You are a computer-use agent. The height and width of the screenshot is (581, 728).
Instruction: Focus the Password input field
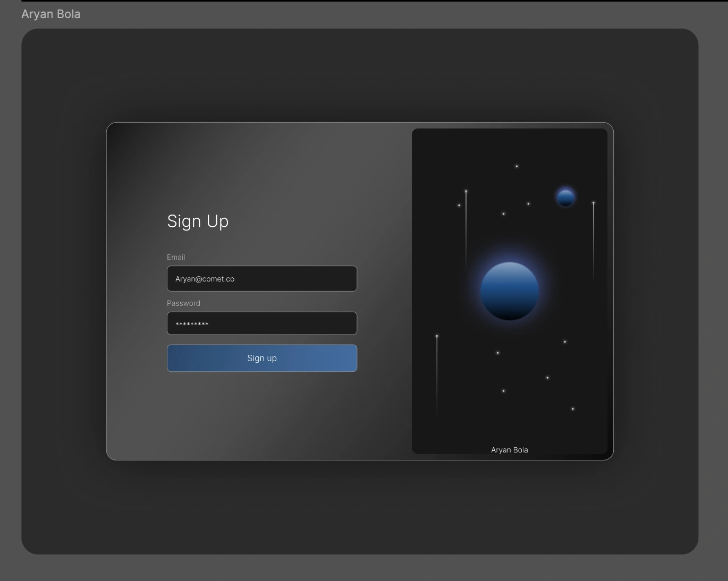point(262,323)
